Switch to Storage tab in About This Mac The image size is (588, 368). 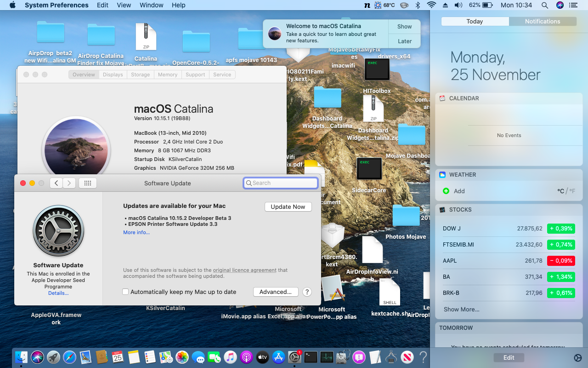pos(140,75)
